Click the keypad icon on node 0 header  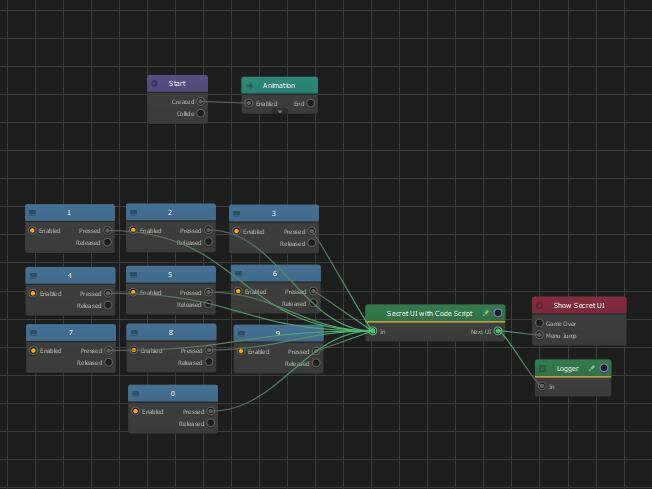(136, 393)
